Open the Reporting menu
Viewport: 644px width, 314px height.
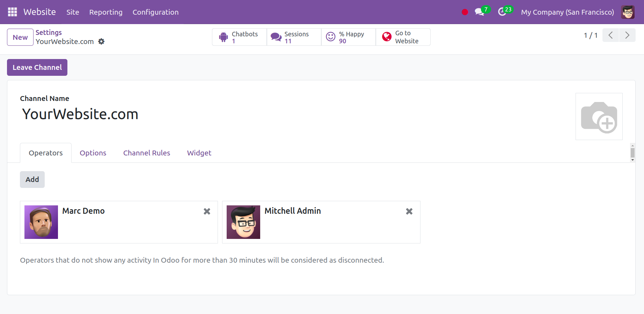[106, 12]
